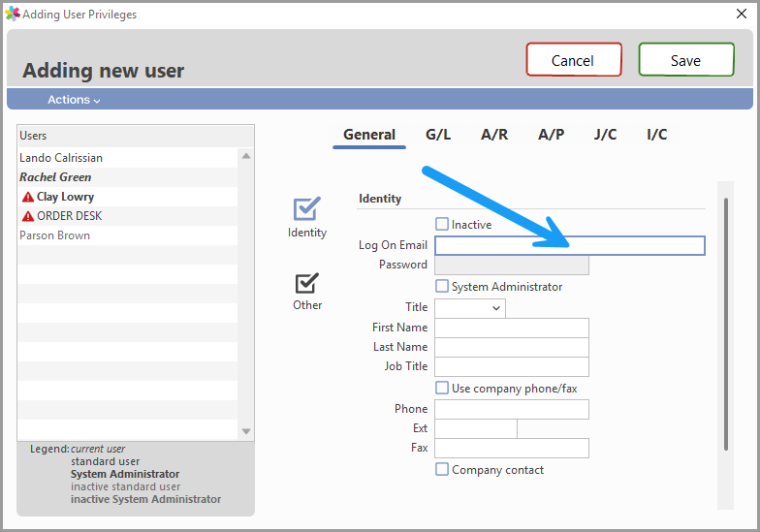Close the Adding User Privileges window
Viewport: 760px width, 532px height.
[x=741, y=14]
